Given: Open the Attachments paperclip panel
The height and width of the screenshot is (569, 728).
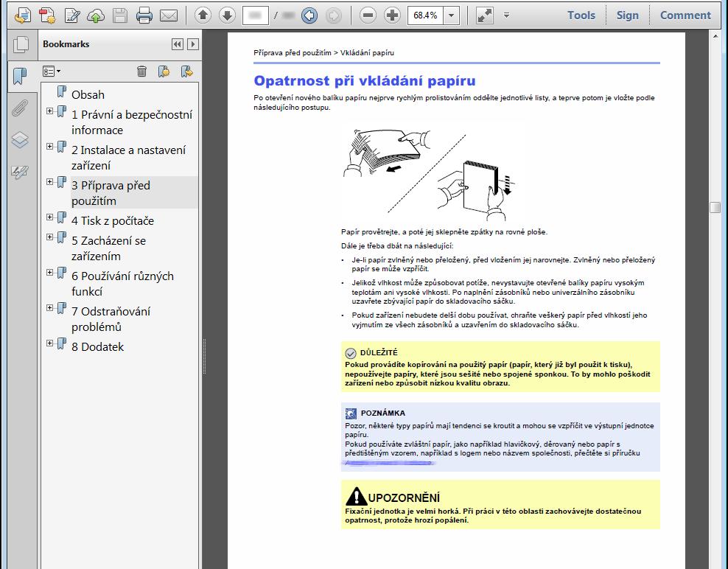Looking at the screenshot, I should [x=20, y=108].
